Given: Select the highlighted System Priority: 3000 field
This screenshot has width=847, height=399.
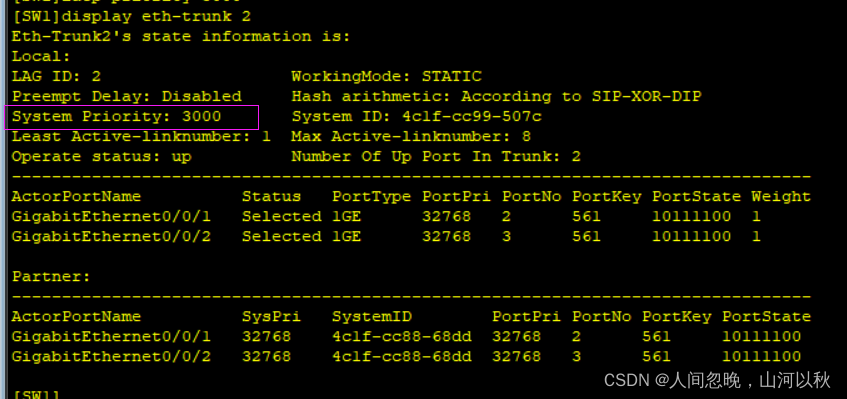Looking at the screenshot, I should pos(132,117).
